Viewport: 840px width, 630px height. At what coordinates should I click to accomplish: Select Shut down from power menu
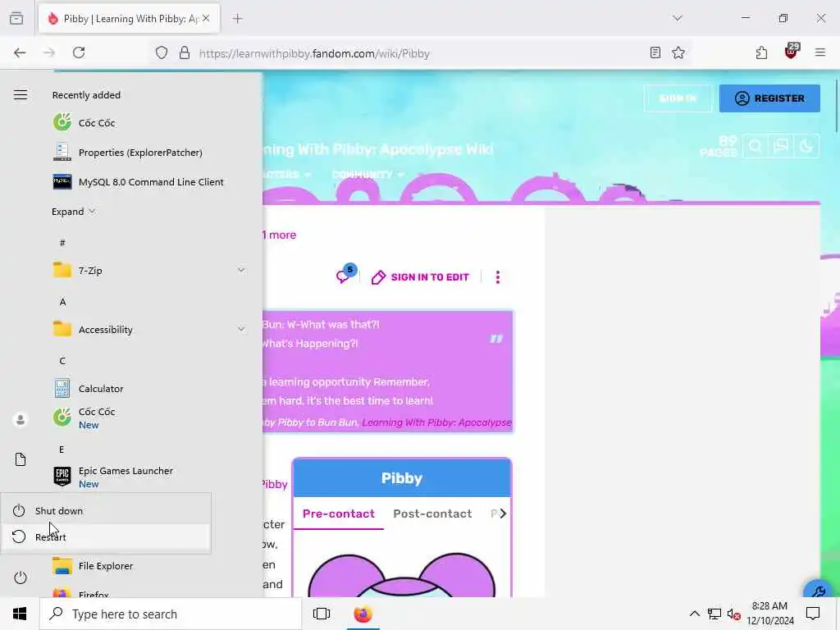tap(106, 510)
